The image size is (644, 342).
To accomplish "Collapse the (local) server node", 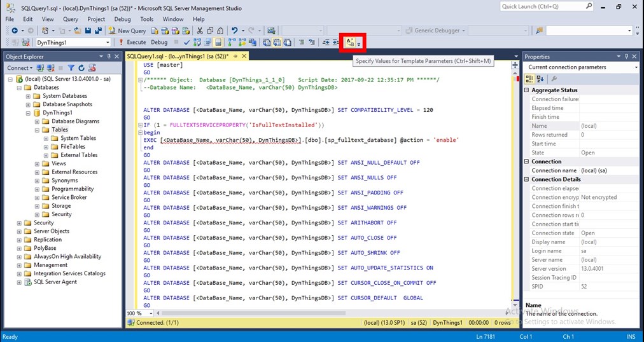I will 11,79.
